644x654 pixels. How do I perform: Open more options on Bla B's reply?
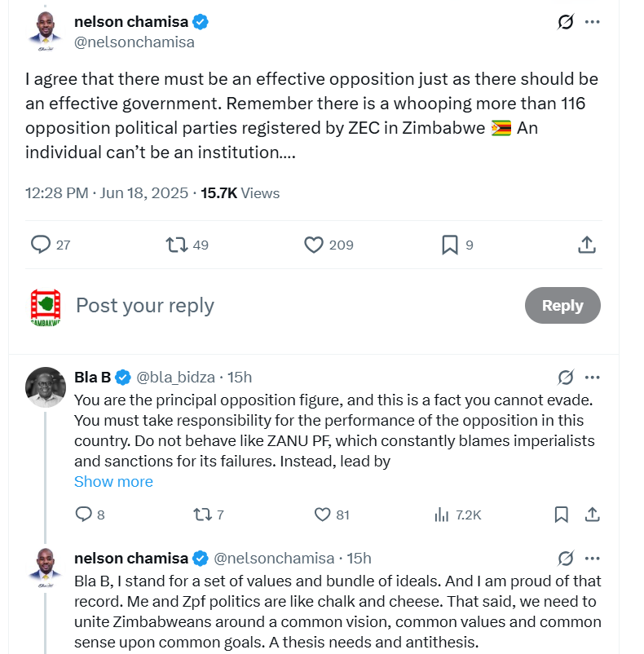tap(593, 377)
